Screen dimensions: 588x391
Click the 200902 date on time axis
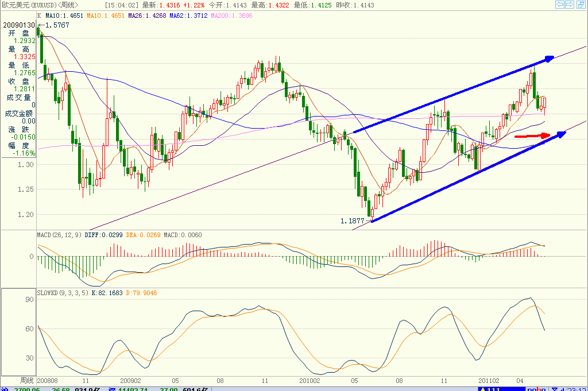[130, 381]
